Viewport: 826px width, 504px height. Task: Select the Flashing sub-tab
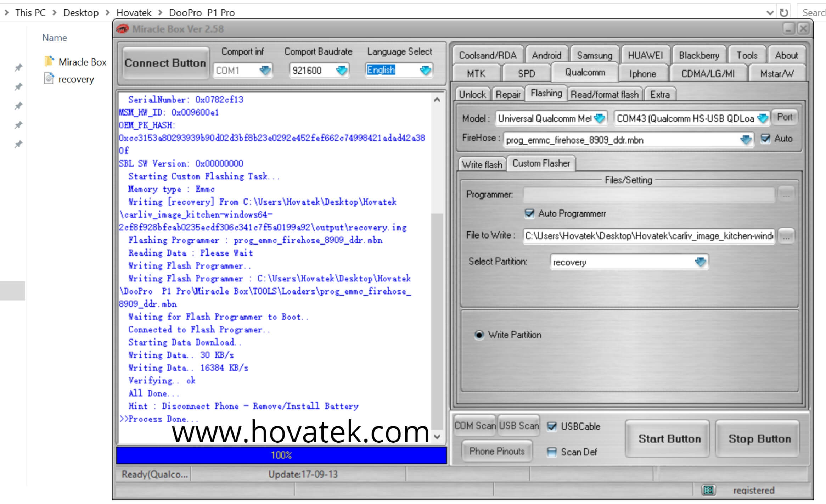click(546, 93)
